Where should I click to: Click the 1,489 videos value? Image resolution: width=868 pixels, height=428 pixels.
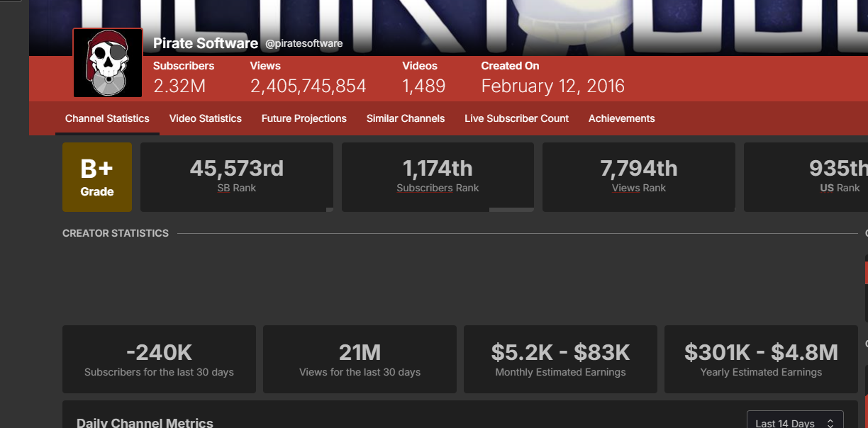click(424, 86)
